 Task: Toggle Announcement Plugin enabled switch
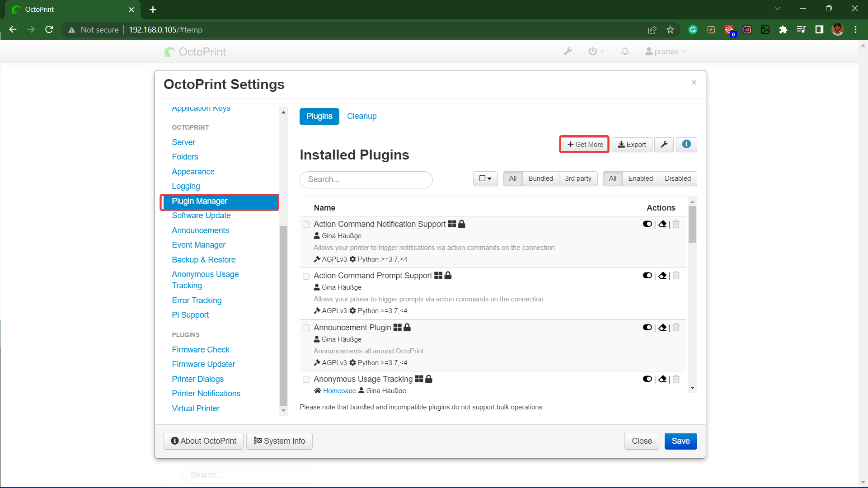pos(647,328)
